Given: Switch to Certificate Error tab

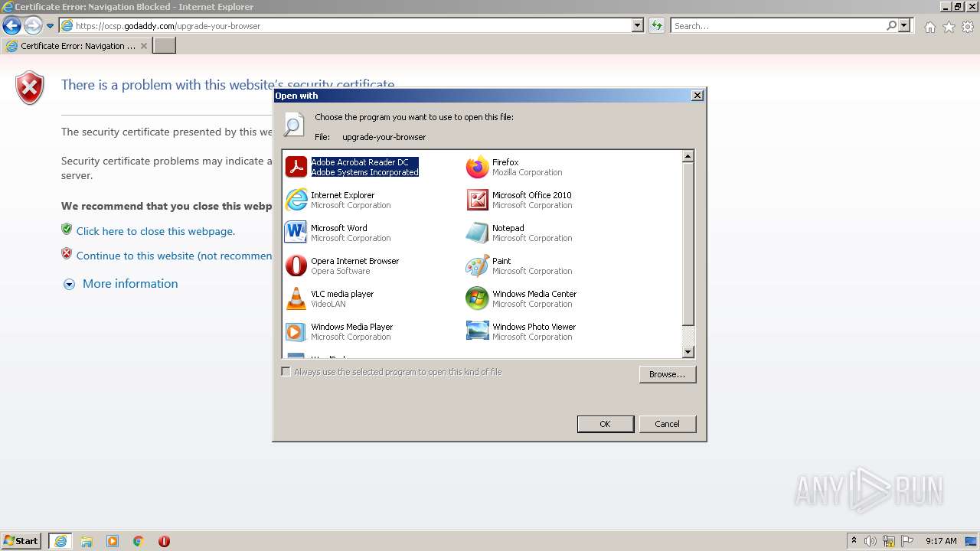Looking at the screenshot, I should pyautogui.click(x=77, y=46).
